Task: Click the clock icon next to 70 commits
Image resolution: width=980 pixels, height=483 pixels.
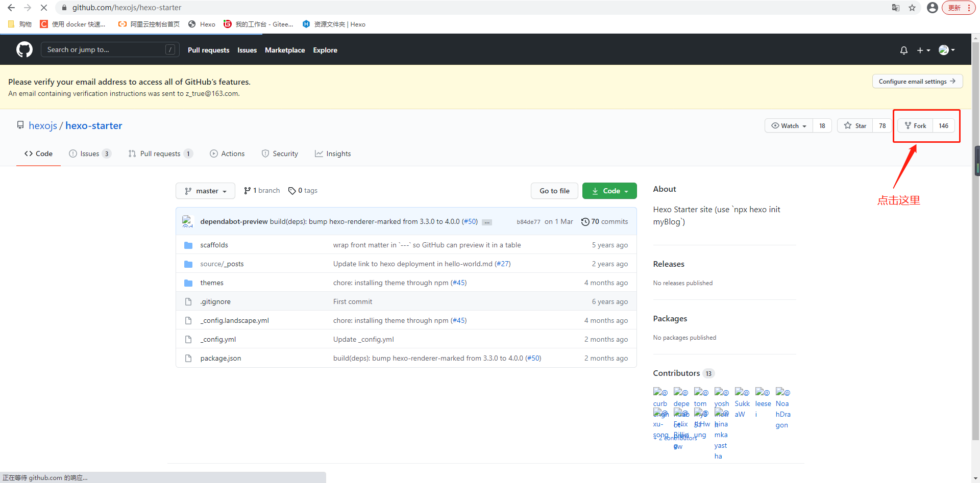Action: click(x=585, y=221)
